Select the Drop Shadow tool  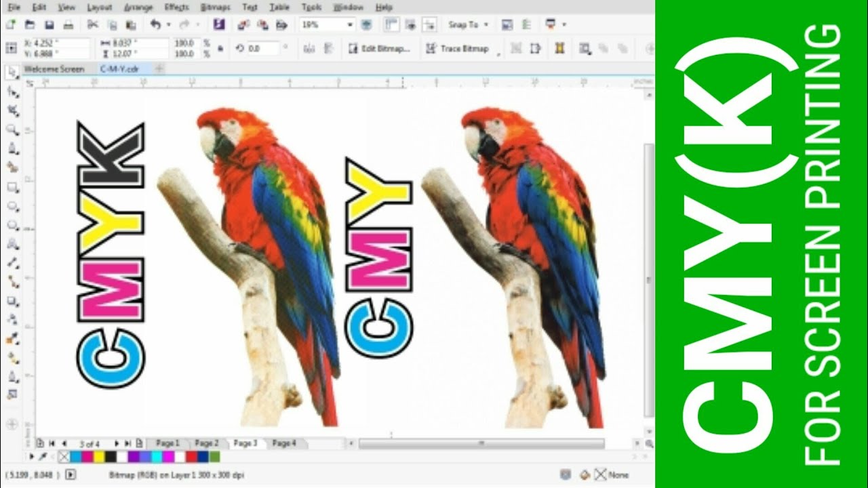12,301
